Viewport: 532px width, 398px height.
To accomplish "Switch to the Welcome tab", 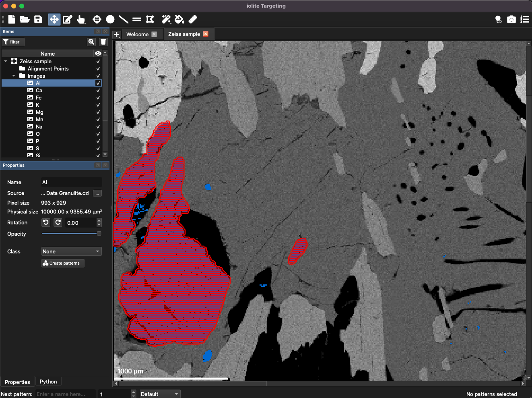I will pyautogui.click(x=137, y=34).
